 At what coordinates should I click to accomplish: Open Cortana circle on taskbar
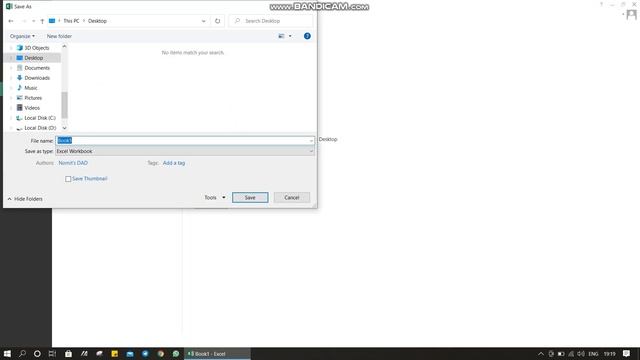[x=37, y=353]
